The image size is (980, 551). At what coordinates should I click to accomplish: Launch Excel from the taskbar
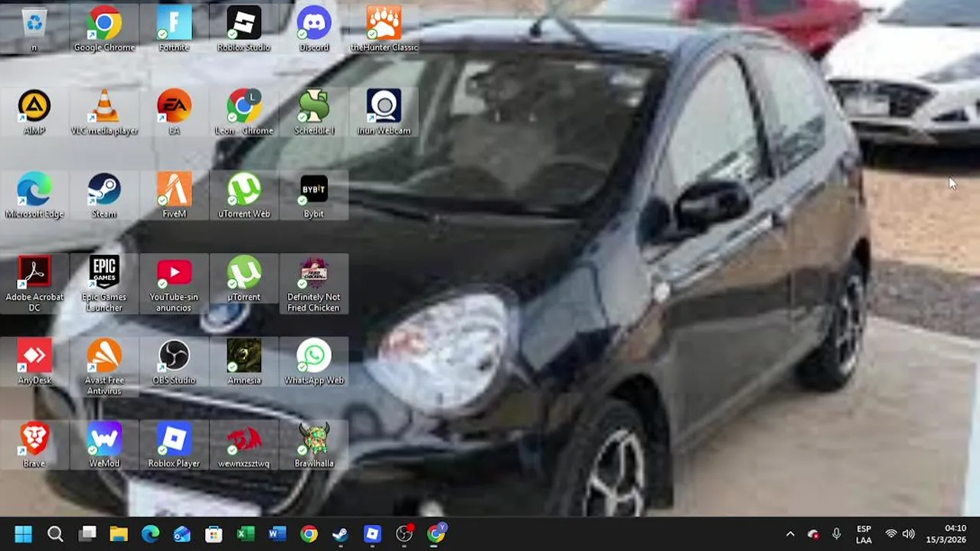pos(246,533)
